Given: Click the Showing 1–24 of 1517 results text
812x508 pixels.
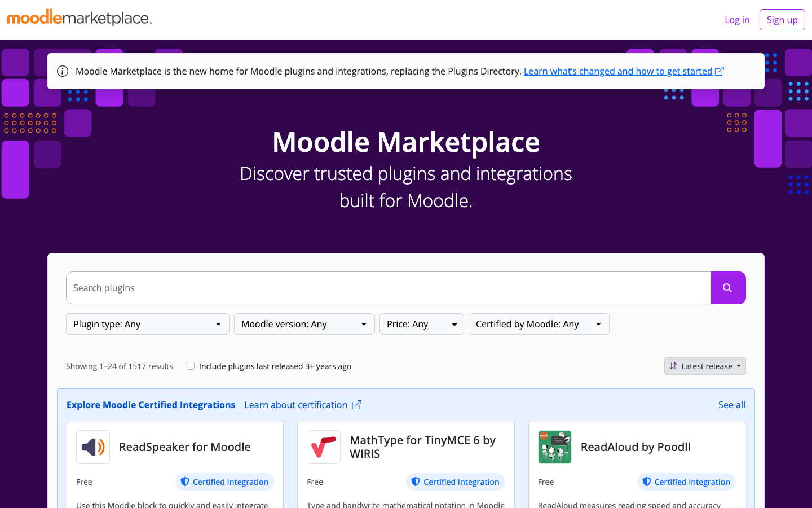Looking at the screenshot, I should coord(120,366).
